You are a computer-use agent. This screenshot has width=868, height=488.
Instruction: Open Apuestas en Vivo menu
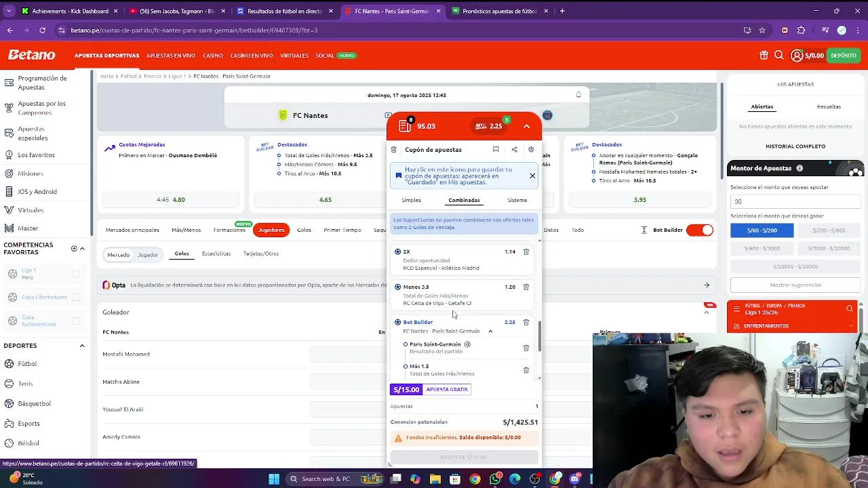[171, 56]
